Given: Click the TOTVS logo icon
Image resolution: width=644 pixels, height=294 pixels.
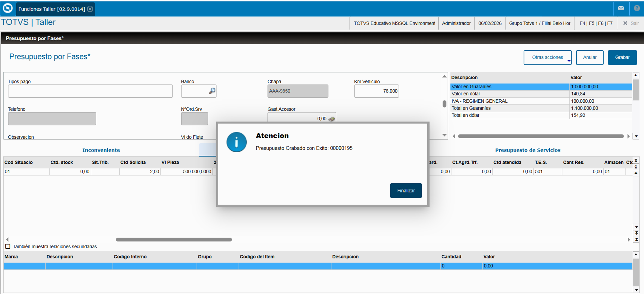Looking at the screenshot, I should (x=8, y=8).
